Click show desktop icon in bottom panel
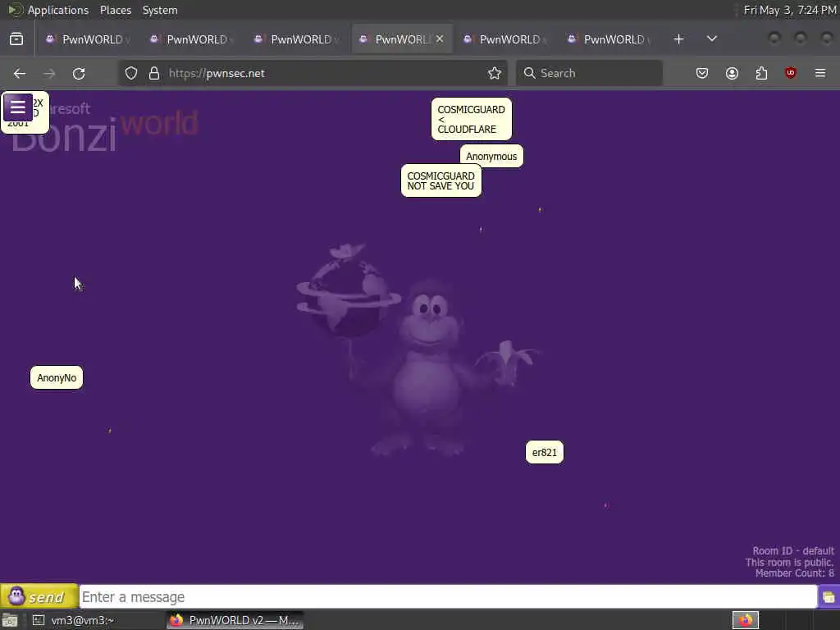The image size is (840, 630). pos(10,620)
